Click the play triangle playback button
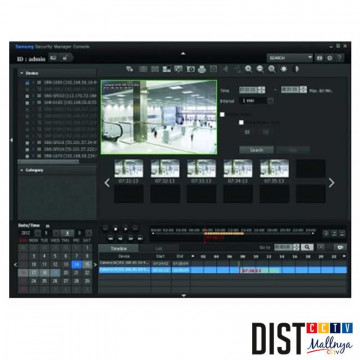The height and width of the screenshot is (360, 360). point(125,229)
